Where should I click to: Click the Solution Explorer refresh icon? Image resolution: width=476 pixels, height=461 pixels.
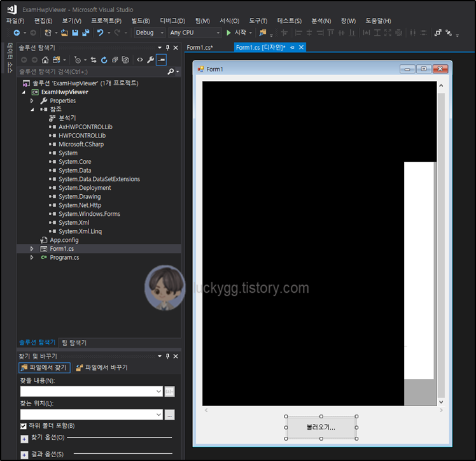104,60
